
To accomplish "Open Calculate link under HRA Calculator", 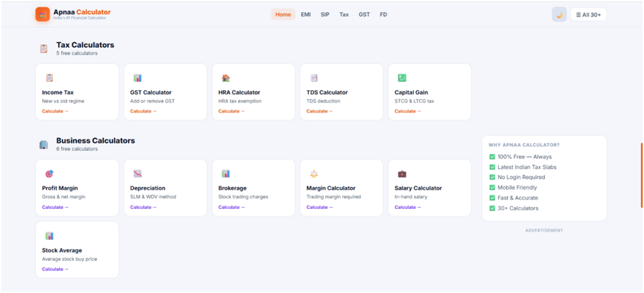I will (231, 111).
